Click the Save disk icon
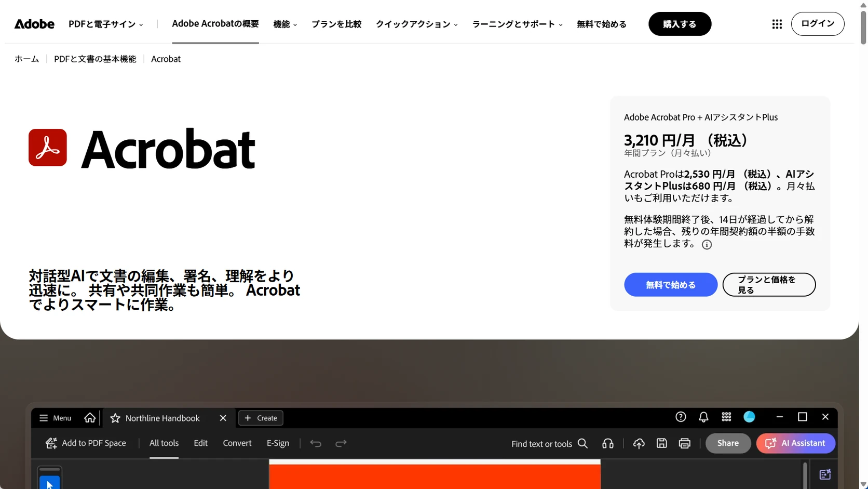Viewport: 868px width, 489px height. (661, 443)
